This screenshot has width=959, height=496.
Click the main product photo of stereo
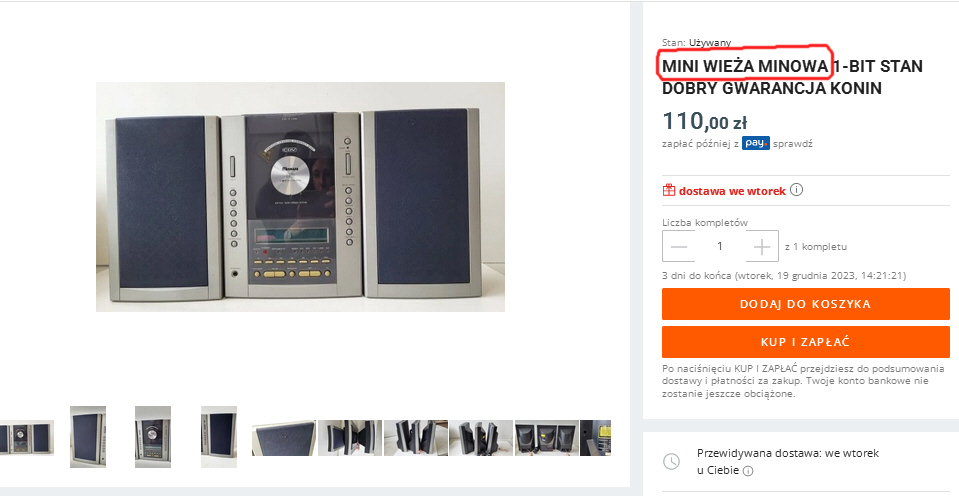(300, 197)
